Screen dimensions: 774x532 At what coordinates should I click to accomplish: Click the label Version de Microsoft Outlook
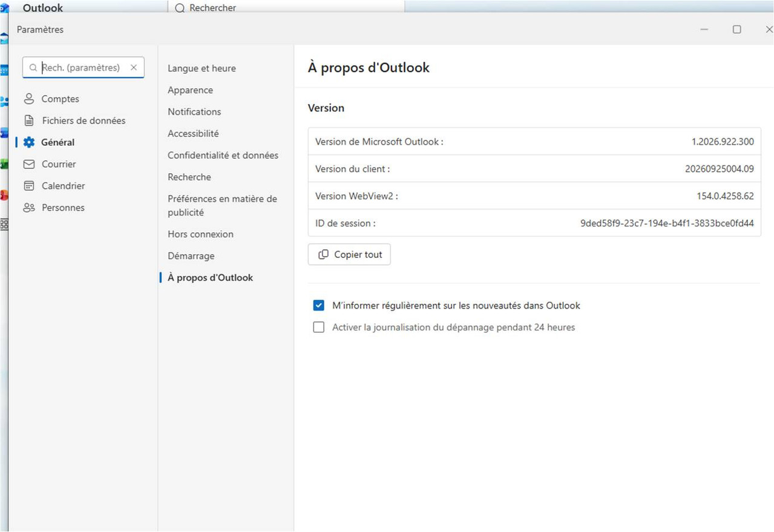[x=379, y=142]
